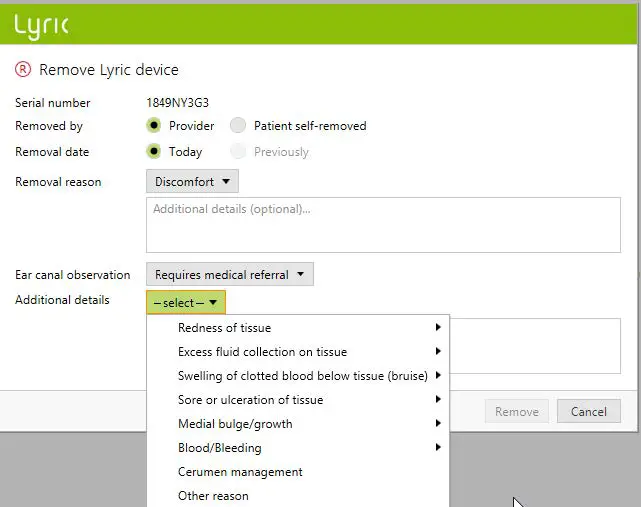Expand Blood/Bleeding submenu arrow
641x507 pixels.
(438, 447)
